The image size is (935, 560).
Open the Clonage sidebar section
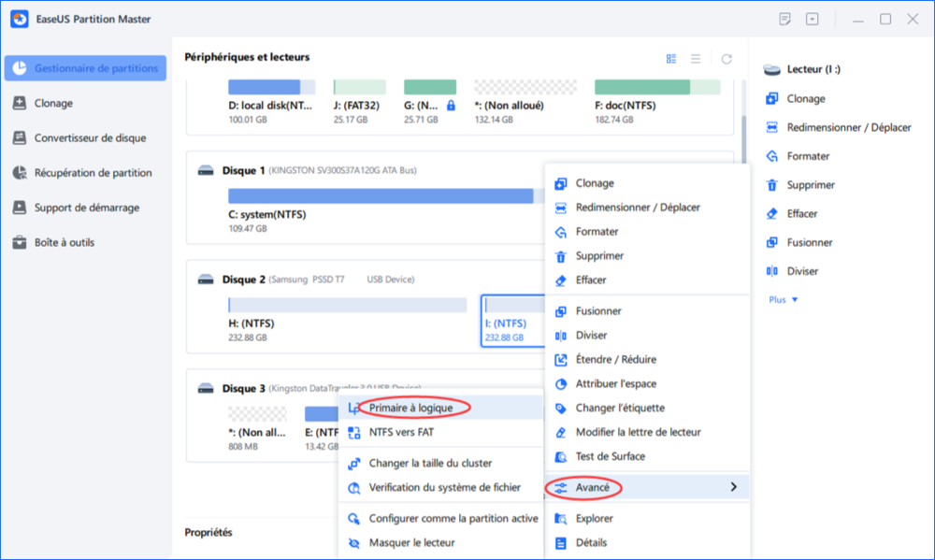pyautogui.click(x=53, y=103)
